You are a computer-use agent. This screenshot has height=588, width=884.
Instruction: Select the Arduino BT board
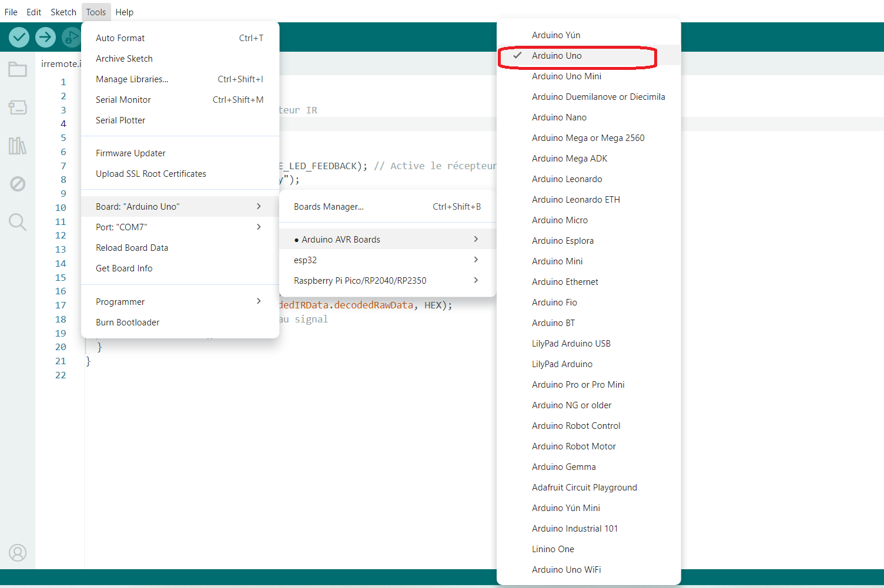tap(589, 323)
